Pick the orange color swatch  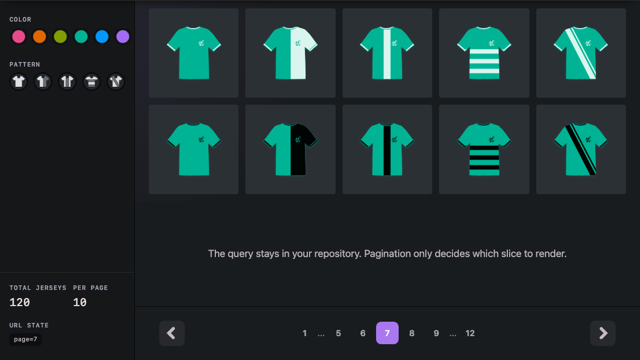[x=40, y=36]
